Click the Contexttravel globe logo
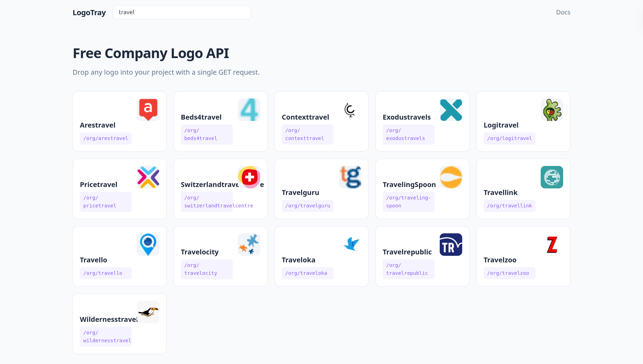 click(350, 110)
